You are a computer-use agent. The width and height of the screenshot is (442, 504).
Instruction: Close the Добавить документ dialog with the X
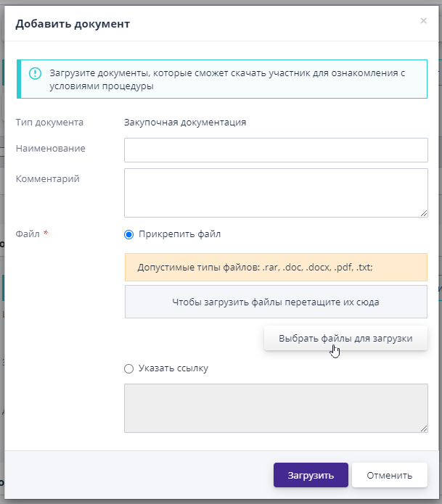pyautogui.click(x=423, y=21)
